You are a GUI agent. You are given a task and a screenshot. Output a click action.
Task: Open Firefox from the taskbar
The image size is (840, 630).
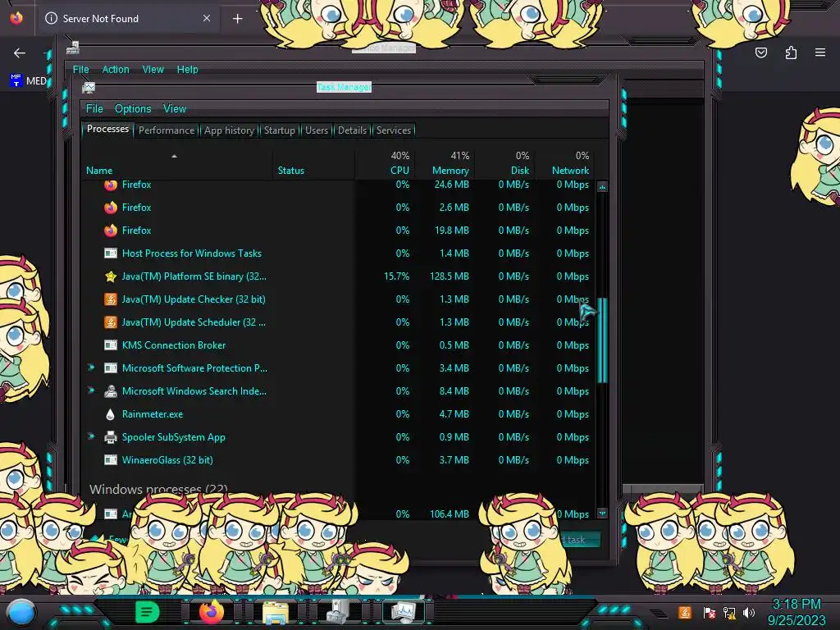pyautogui.click(x=211, y=611)
